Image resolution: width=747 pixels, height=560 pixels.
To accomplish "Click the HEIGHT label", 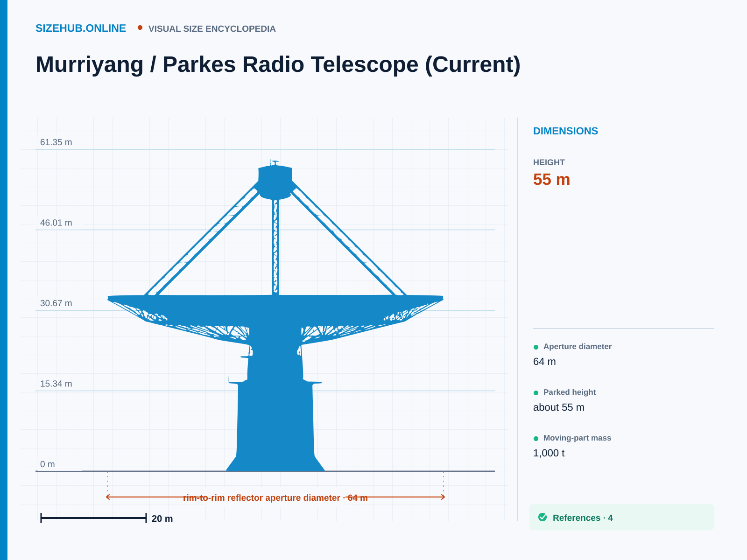I will click(549, 162).
